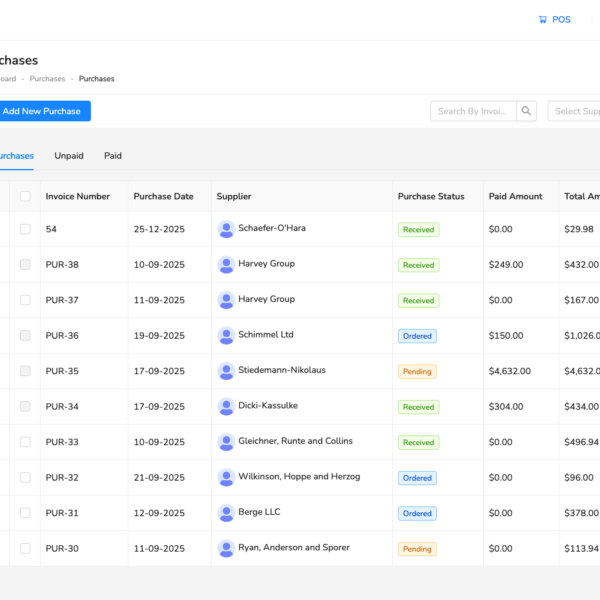Image resolution: width=600 pixels, height=600 pixels.
Task: Click the search magnifier icon button
Action: [526, 111]
